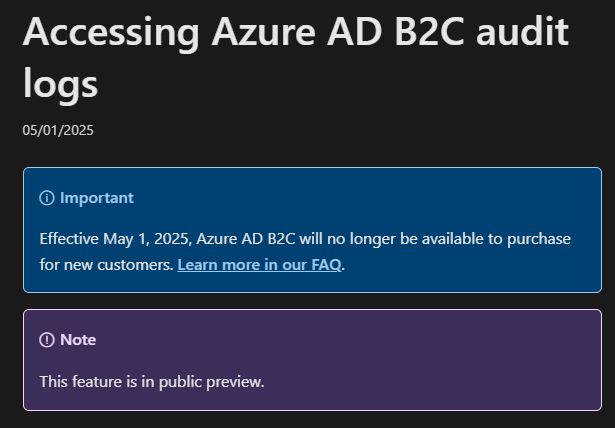The width and height of the screenshot is (615, 428).
Task: Click the word FAQ in the link
Action: click(x=326, y=265)
